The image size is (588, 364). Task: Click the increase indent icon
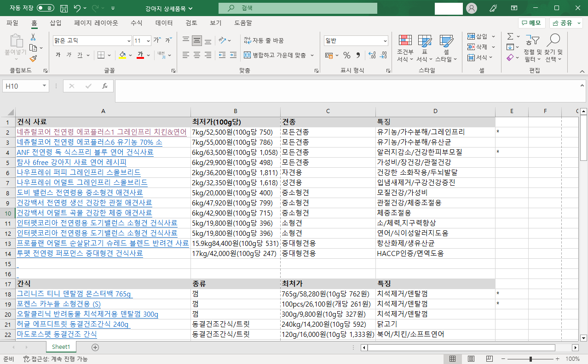coord(233,55)
